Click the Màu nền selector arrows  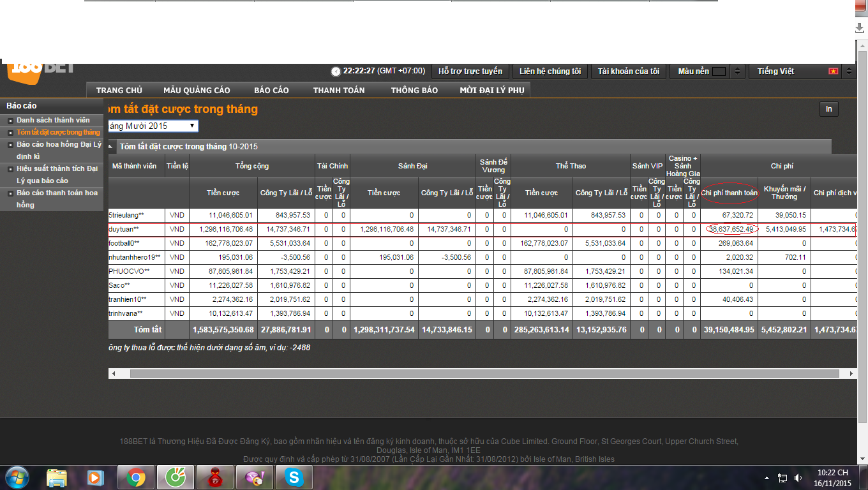738,71
